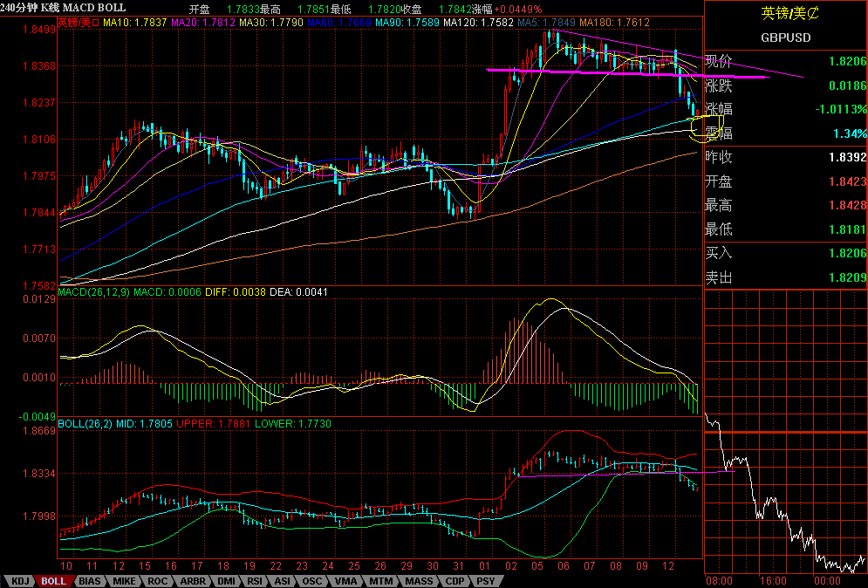Open the ARBR indicator tab

coord(193,581)
